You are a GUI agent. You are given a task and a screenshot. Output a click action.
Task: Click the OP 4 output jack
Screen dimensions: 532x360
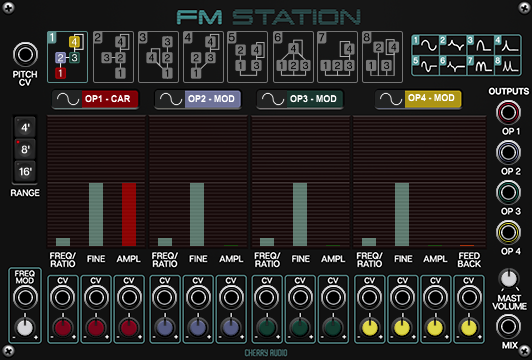(x=508, y=233)
